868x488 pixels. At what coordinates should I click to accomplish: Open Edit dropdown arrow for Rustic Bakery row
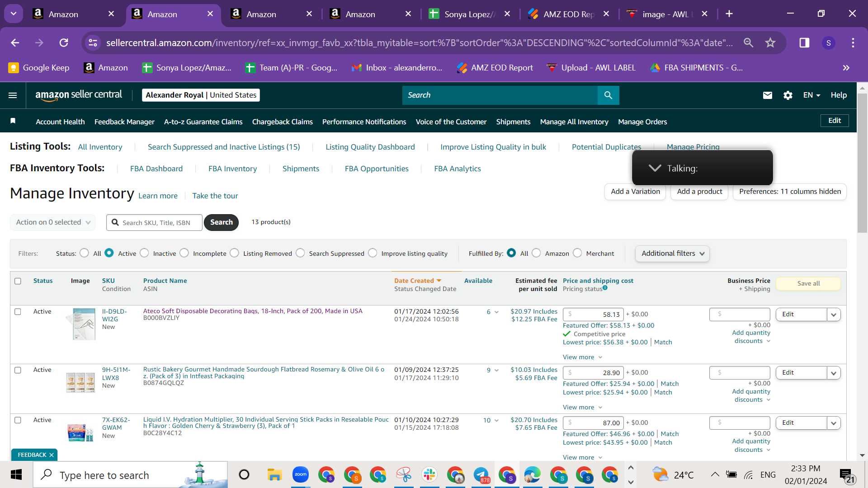point(834,373)
